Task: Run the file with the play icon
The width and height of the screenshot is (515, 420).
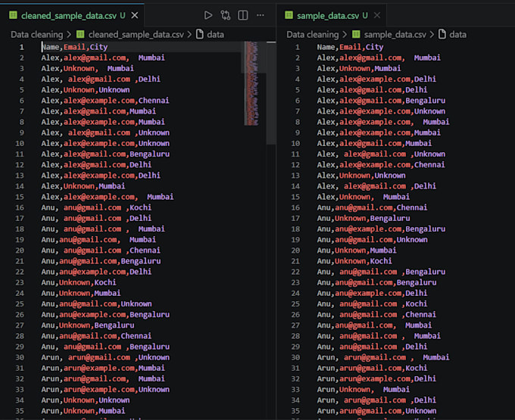Action: (x=208, y=15)
